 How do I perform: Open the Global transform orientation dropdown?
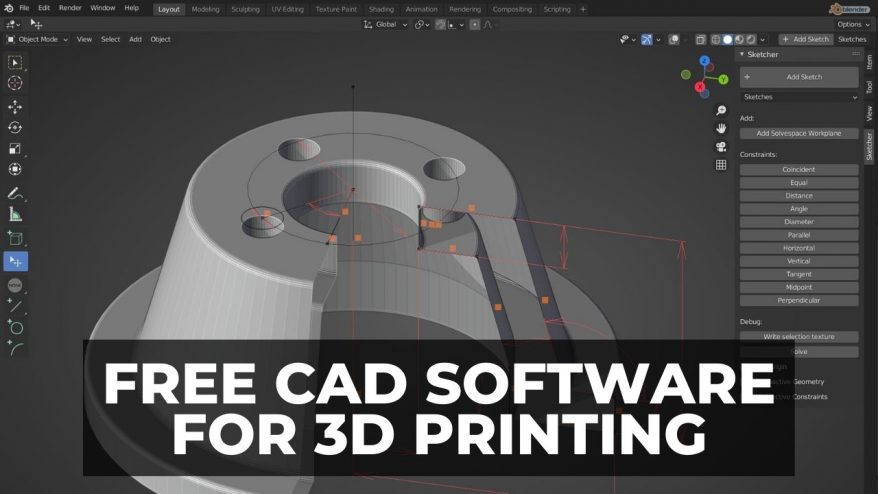[385, 25]
